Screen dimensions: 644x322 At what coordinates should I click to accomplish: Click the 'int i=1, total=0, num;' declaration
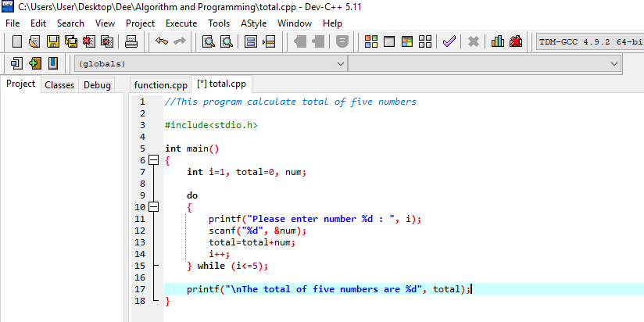247,172
